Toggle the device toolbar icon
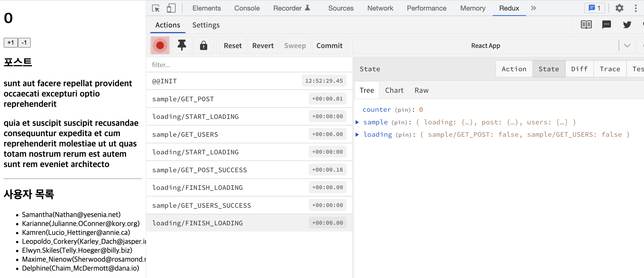This screenshot has height=278, width=644. (x=171, y=8)
